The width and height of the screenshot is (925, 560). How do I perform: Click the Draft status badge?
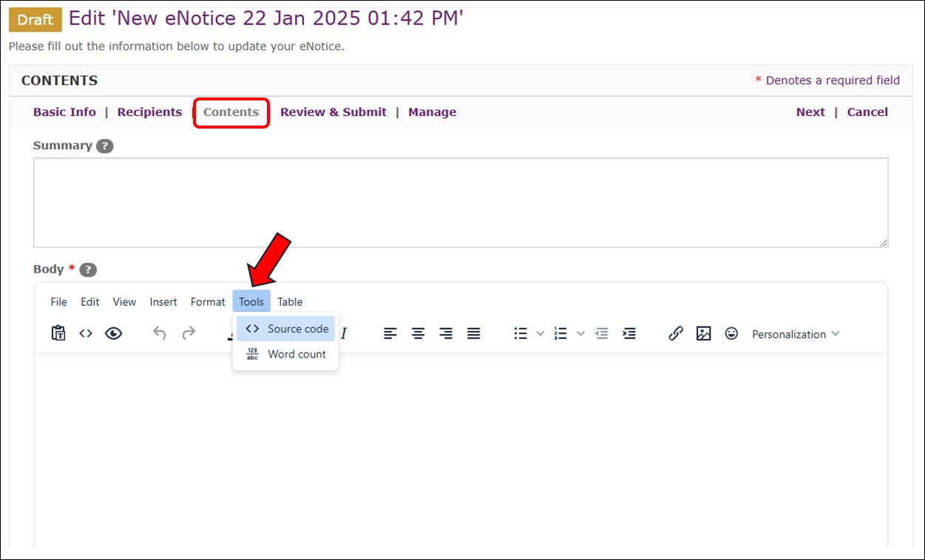pyautogui.click(x=35, y=20)
